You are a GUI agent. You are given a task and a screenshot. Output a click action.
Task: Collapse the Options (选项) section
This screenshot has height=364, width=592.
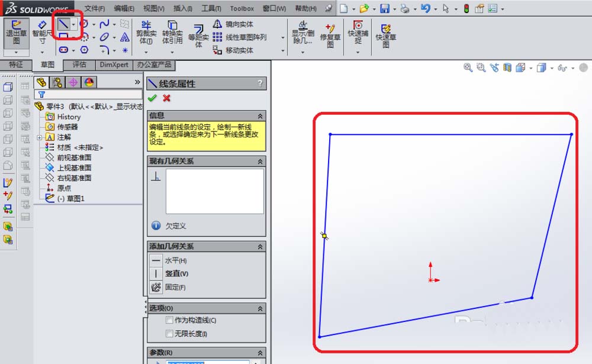pos(260,308)
